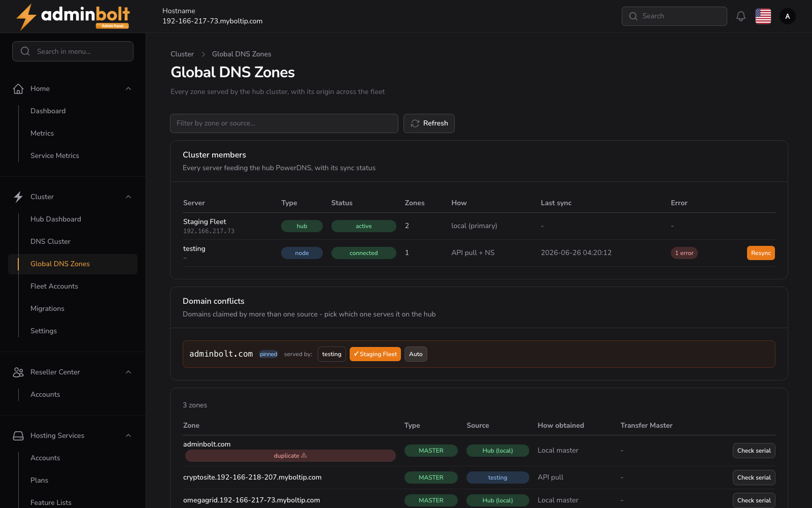
Task: Collapse the Home menu section
Action: click(x=128, y=88)
